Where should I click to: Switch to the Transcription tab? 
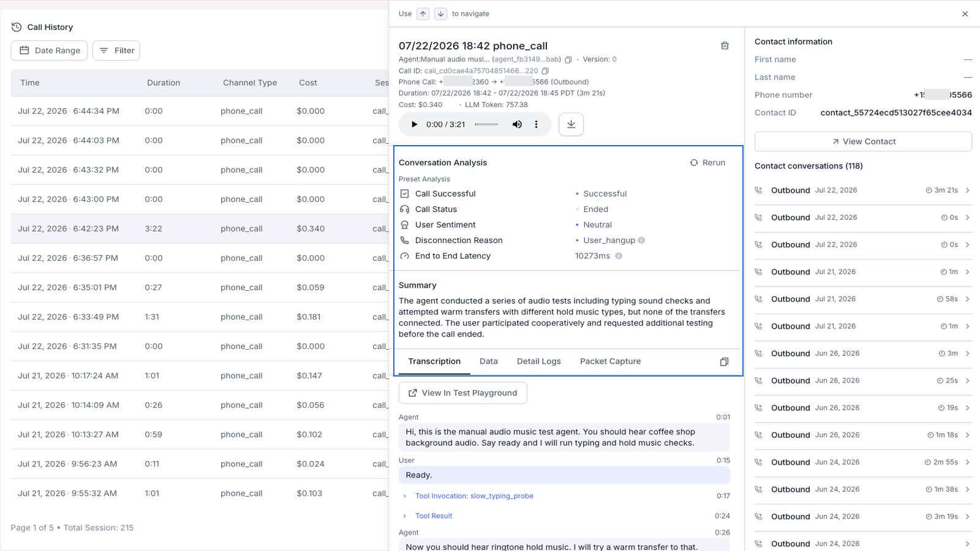click(434, 361)
